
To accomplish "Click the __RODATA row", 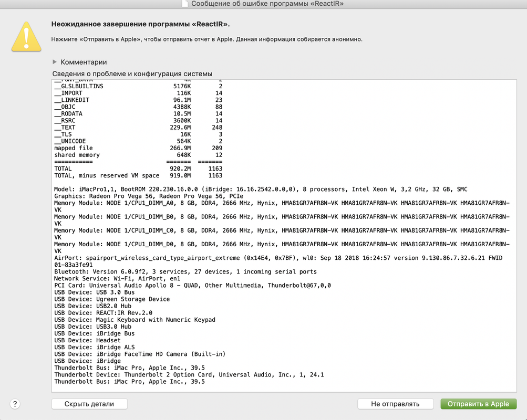I will [138, 114].
